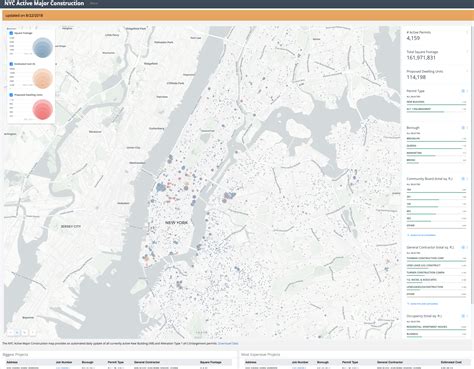Click the red Dwelling Units legend bubble
The width and height of the screenshot is (474, 369).
coord(43,109)
